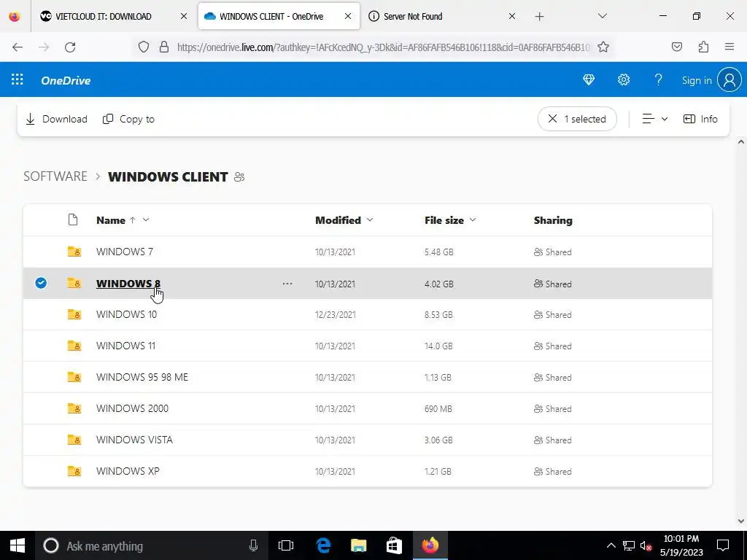
Task: Open the WINDOWS 7 folder
Action: coord(124,252)
